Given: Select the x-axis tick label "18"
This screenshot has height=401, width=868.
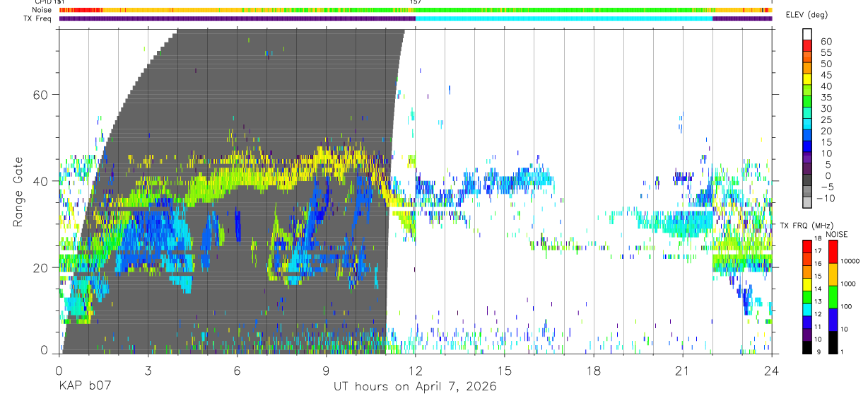Looking at the screenshot, I should (x=594, y=370).
